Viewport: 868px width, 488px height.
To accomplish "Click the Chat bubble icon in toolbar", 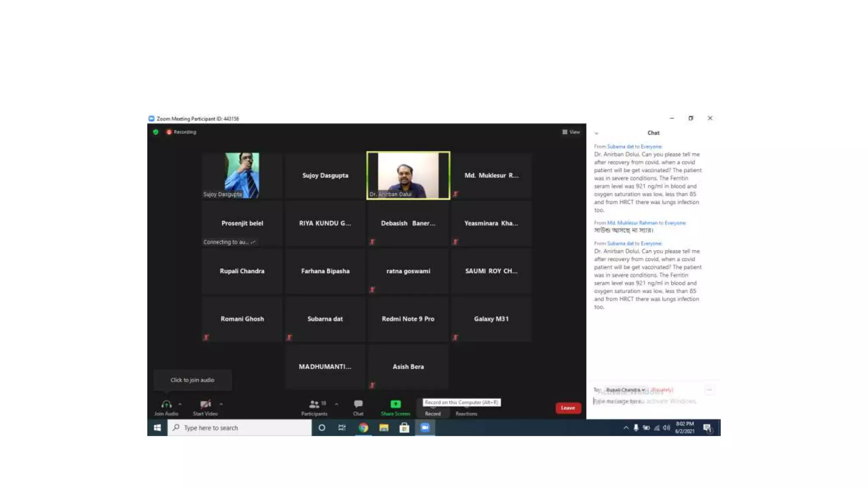I will click(x=358, y=404).
